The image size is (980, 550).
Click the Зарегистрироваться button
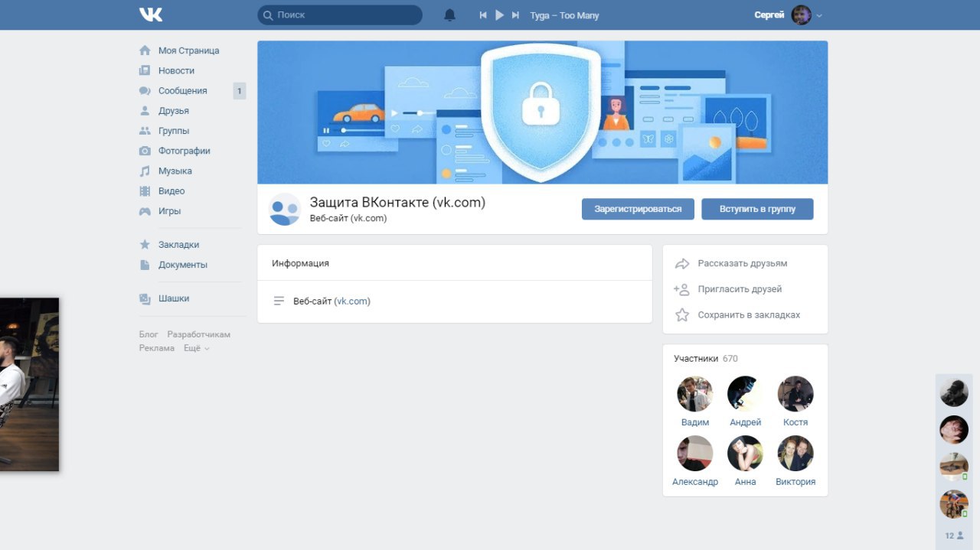[x=638, y=209]
